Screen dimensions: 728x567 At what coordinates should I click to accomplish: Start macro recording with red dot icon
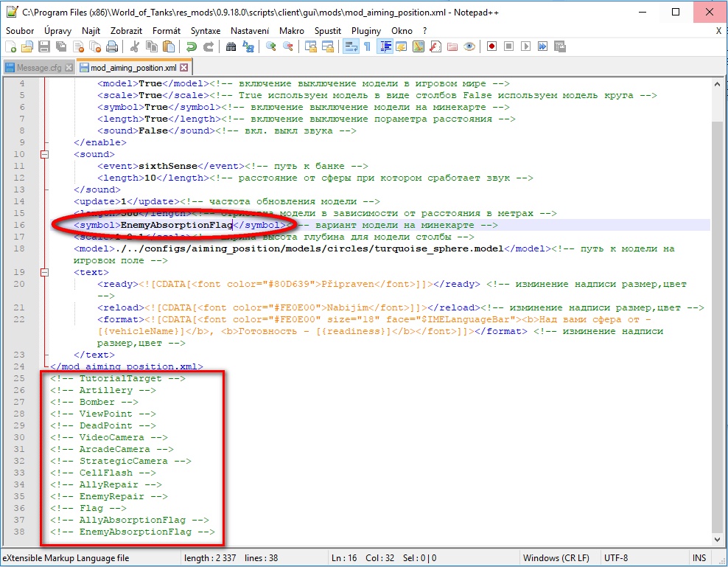(x=491, y=46)
